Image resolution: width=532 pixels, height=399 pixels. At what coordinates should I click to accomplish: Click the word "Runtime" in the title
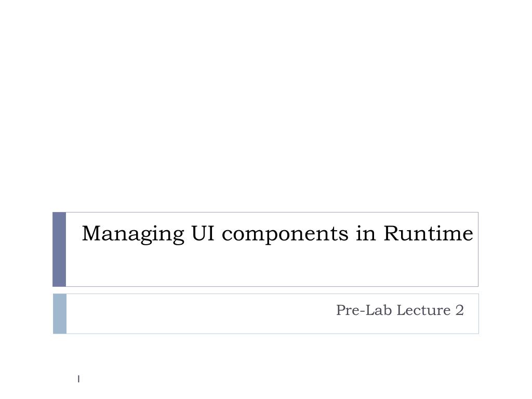tap(428, 233)
